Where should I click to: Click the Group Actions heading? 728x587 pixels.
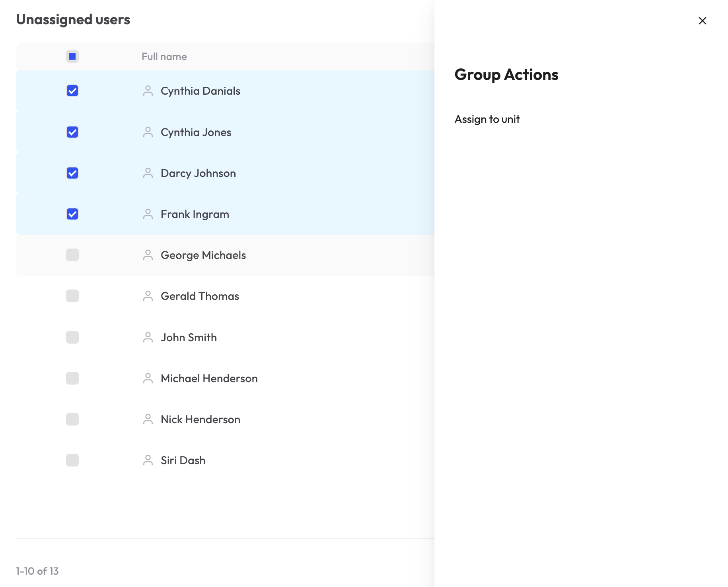(506, 75)
